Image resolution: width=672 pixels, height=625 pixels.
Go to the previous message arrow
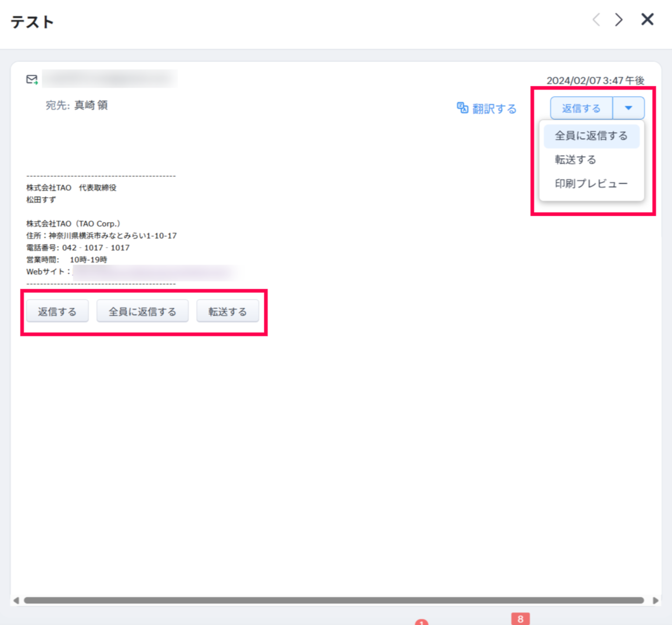click(x=596, y=20)
